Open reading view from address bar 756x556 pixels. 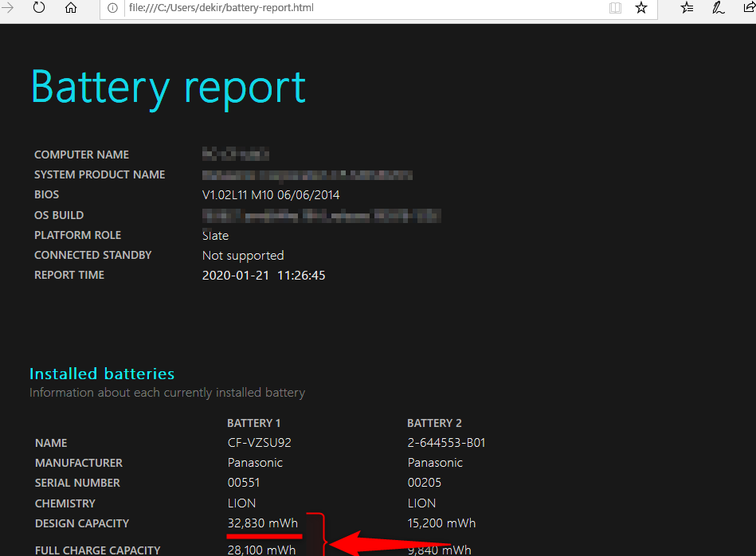615,8
